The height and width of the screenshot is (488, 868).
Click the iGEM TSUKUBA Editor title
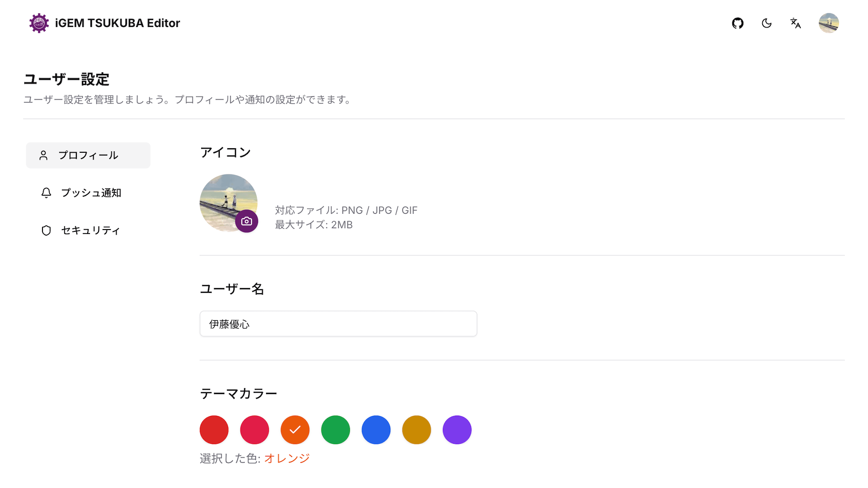click(x=118, y=23)
